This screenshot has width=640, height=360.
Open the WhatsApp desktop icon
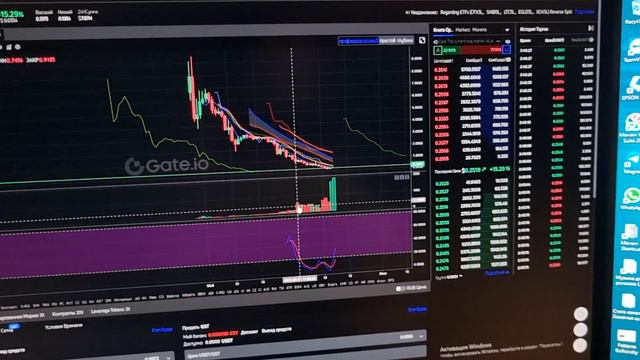tap(631, 198)
